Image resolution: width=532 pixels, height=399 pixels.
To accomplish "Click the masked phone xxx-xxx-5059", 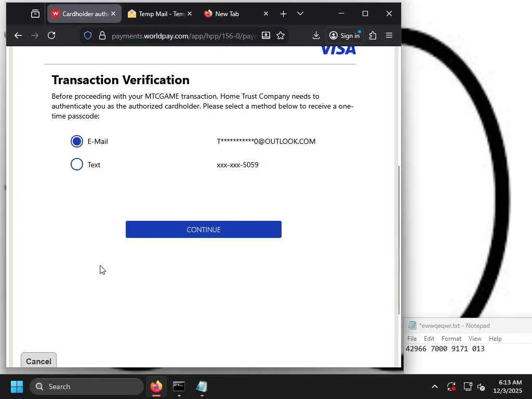I will click(x=237, y=165).
